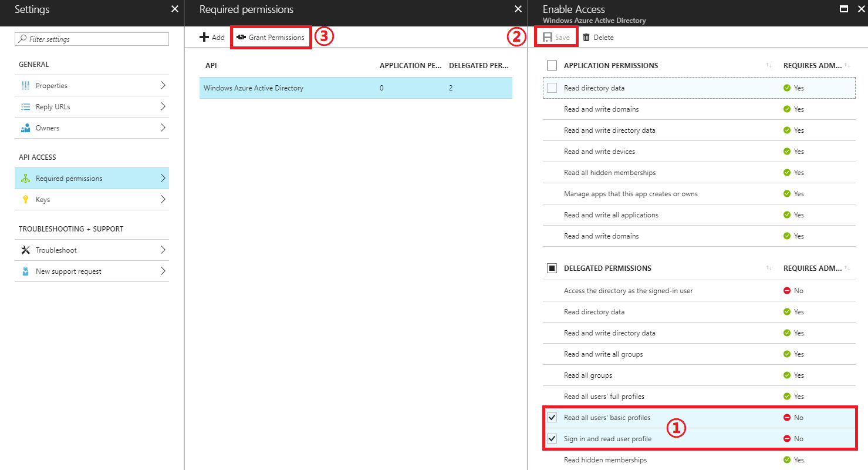Click the Owners people icon

(x=25, y=128)
